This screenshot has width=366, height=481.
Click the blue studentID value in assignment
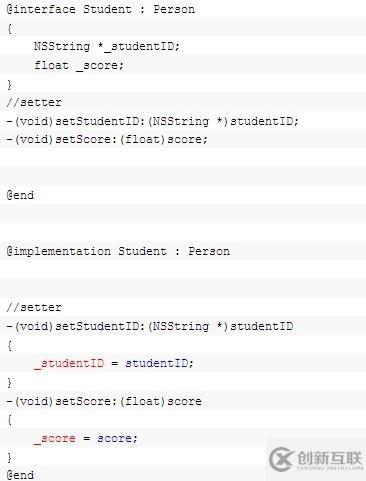coord(157,363)
